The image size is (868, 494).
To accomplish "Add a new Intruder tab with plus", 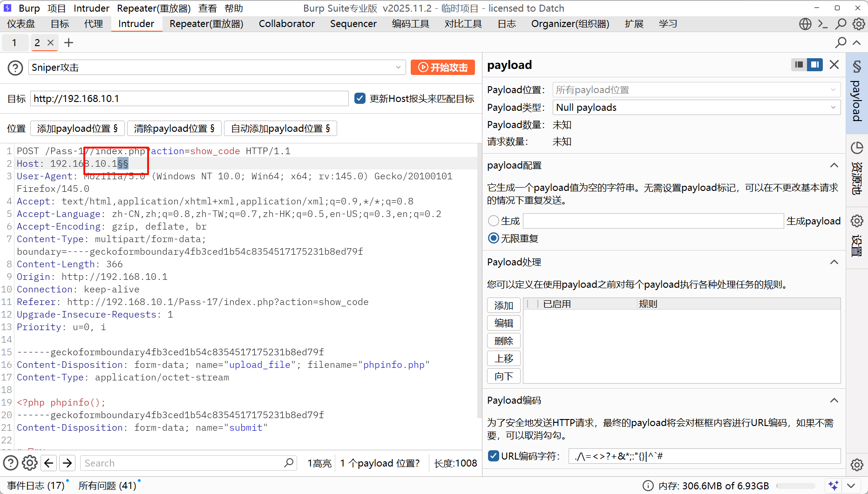I will [68, 43].
